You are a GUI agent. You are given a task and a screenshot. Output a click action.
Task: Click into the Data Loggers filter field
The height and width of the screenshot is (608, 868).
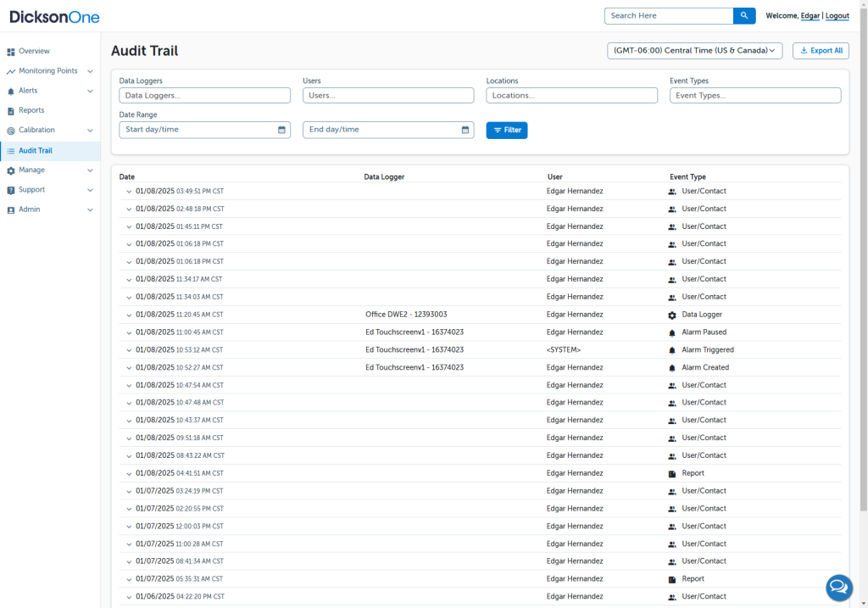pos(204,96)
